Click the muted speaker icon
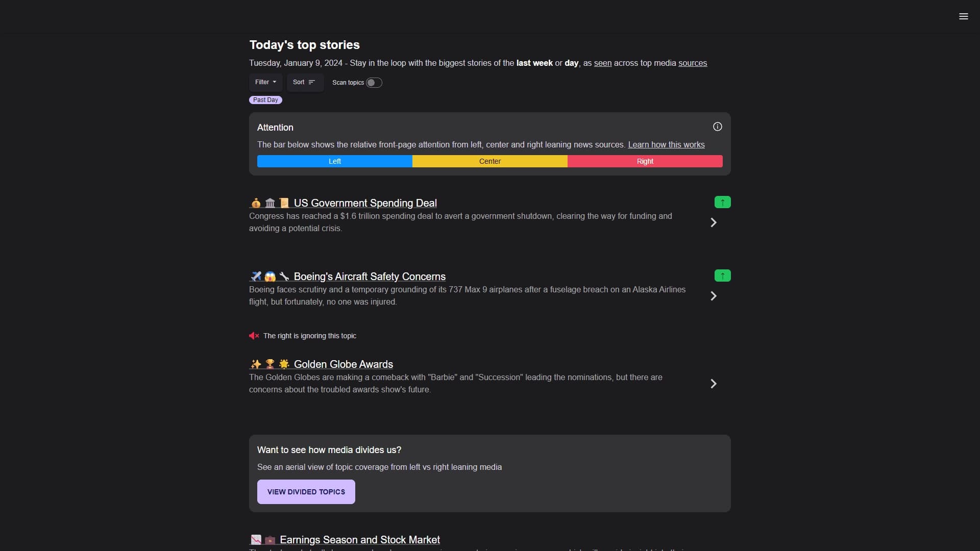980x551 pixels. (254, 336)
